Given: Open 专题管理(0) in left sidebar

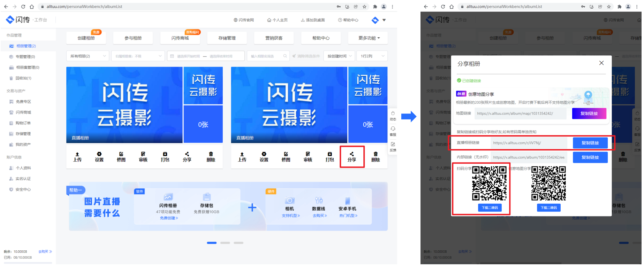Looking at the screenshot, I should pyautogui.click(x=25, y=57).
